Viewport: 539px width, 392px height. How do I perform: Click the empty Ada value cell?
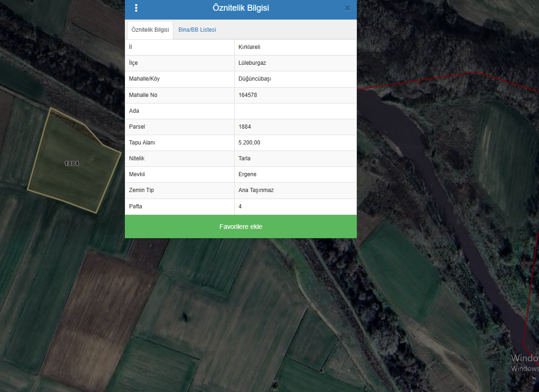click(x=295, y=111)
